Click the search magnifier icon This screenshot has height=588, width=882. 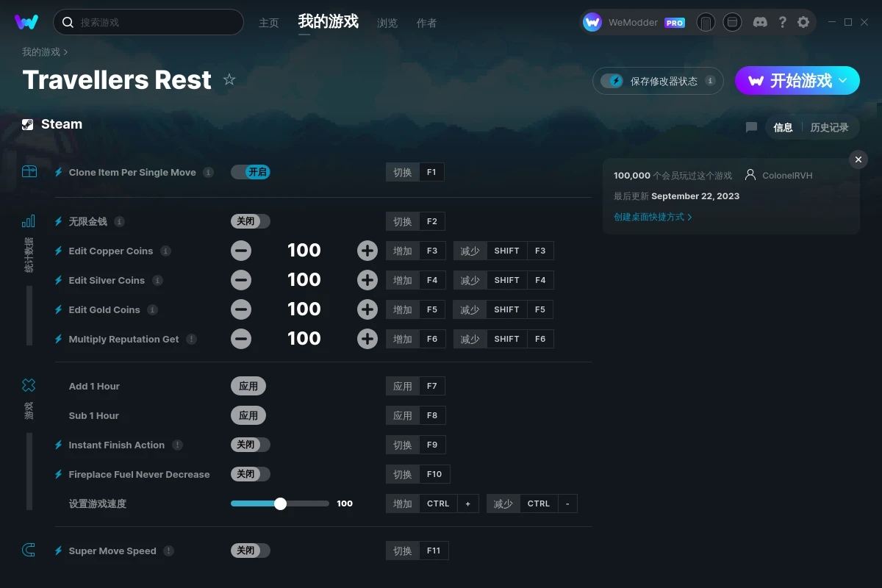pos(68,22)
